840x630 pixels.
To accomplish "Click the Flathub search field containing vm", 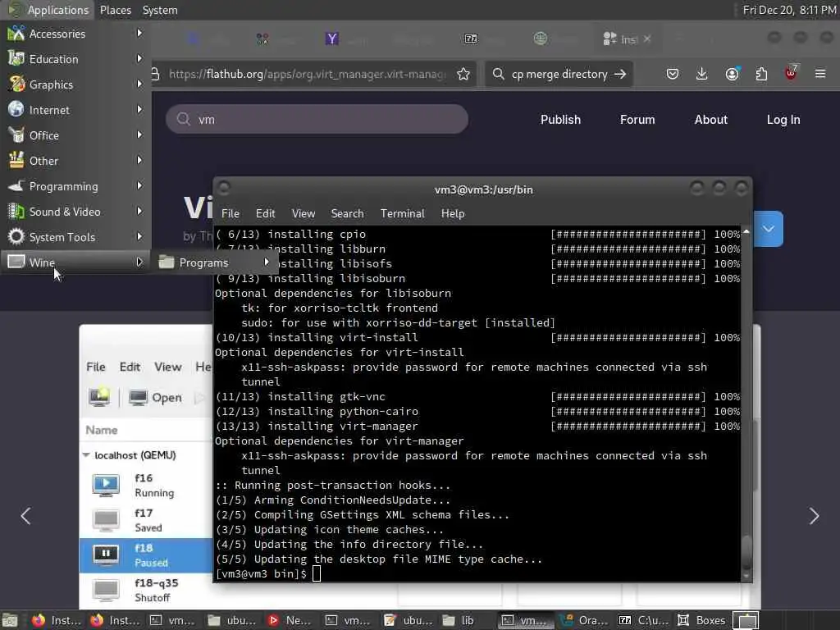I will click(x=317, y=119).
